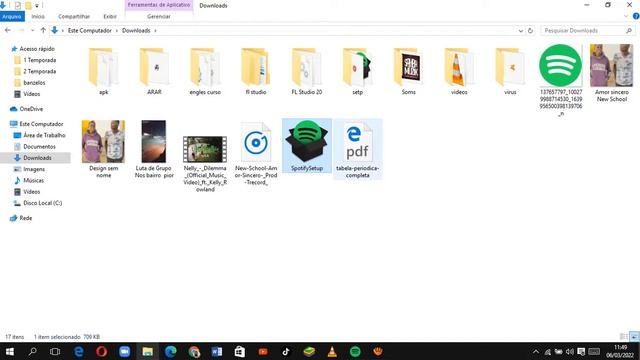Expand recent locations dropdown arrow
The image size is (640, 360).
(x=33, y=30)
